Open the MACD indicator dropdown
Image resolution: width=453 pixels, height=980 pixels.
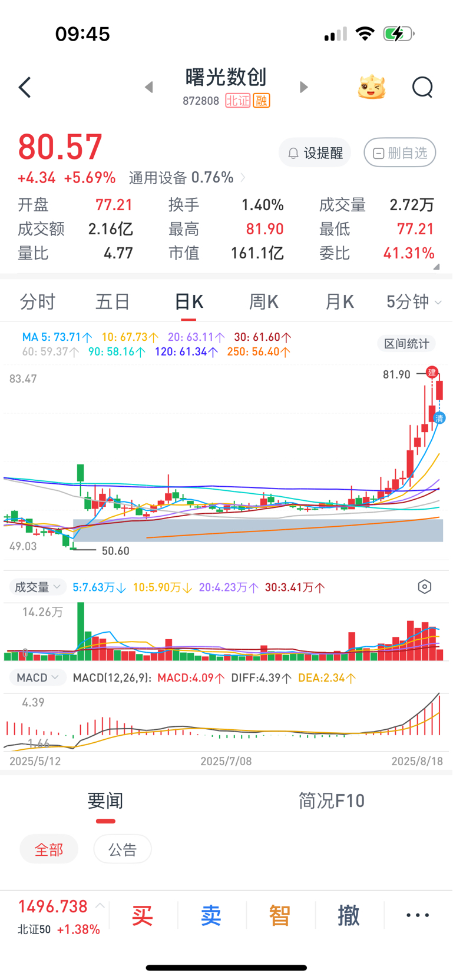(x=37, y=677)
